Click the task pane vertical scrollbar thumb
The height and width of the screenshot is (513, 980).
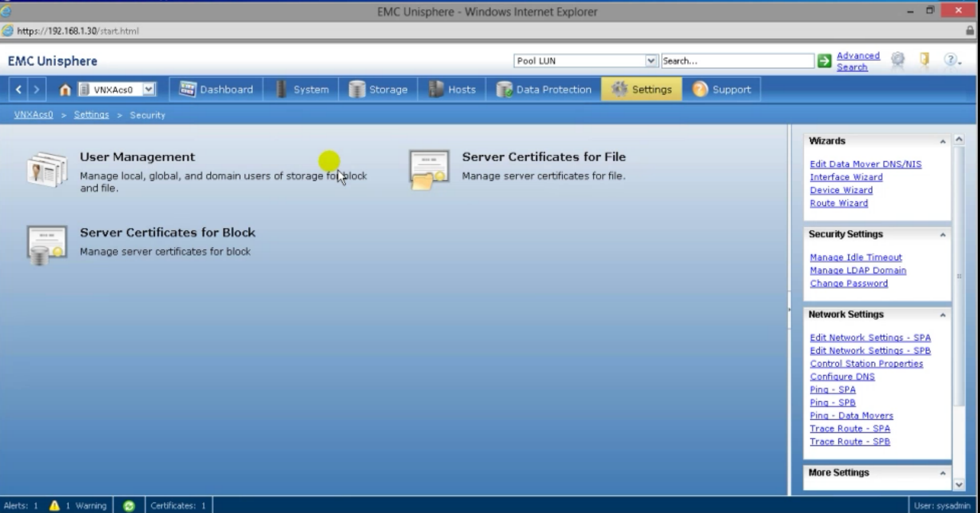959,276
